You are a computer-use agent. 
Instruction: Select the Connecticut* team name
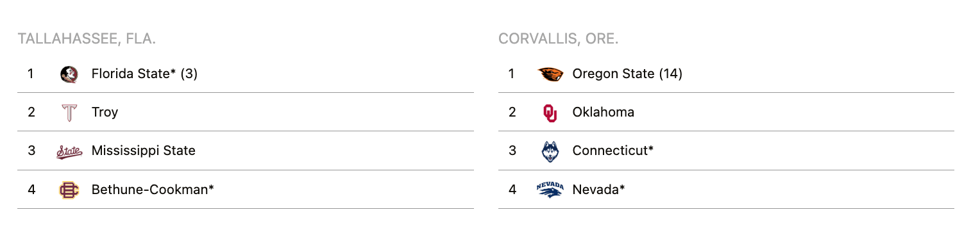pyautogui.click(x=613, y=151)
